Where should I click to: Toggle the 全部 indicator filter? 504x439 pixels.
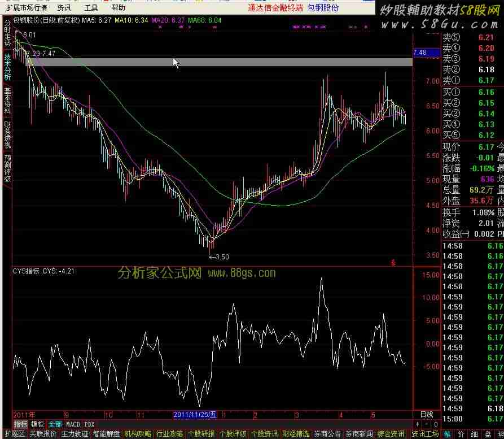[55, 424]
